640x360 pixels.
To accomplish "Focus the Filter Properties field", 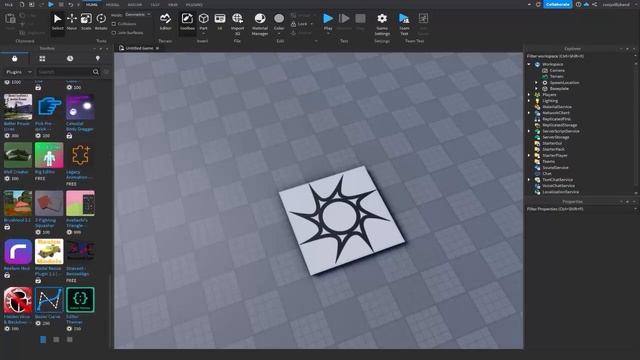I will click(580, 209).
